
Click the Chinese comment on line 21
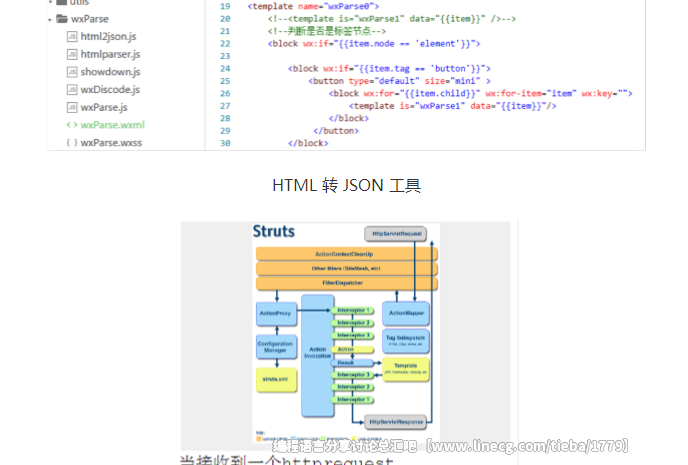click(x=326, y=31)
